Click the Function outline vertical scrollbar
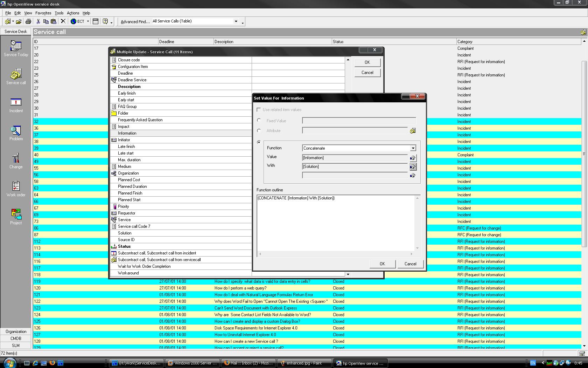588x368 pixels. pyautogui.click(x=417, y=223)
